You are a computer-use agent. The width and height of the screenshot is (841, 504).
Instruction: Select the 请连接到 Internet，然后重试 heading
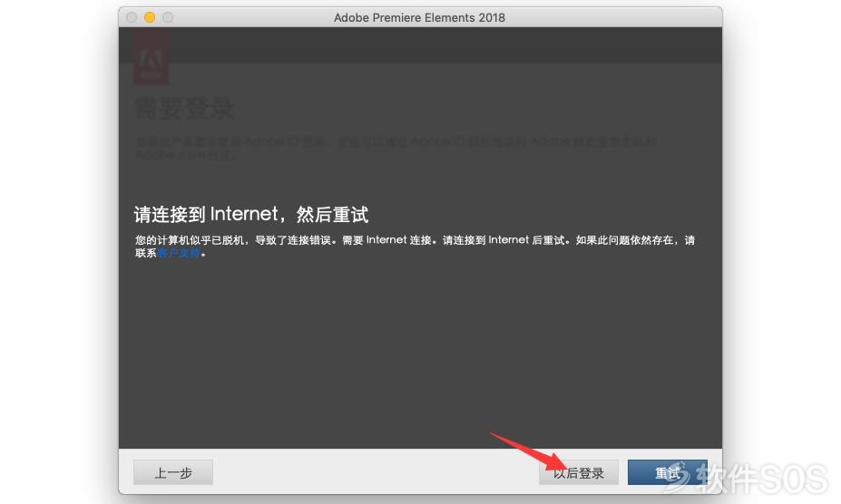251,215
